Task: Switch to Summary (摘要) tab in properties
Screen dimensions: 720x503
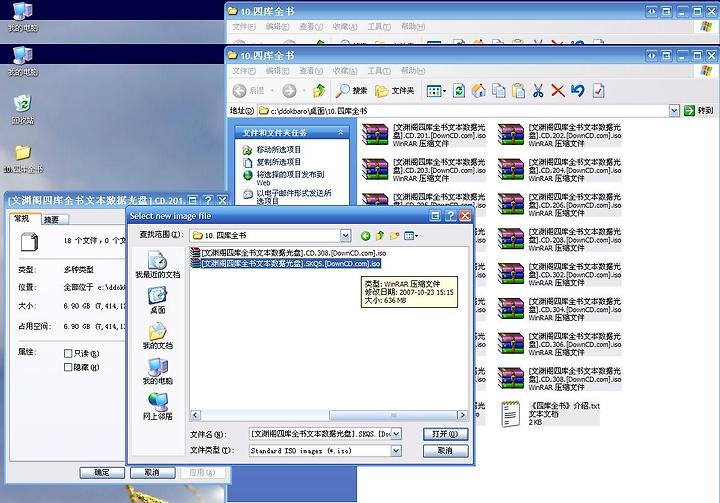Action: [x=55, y=220]
